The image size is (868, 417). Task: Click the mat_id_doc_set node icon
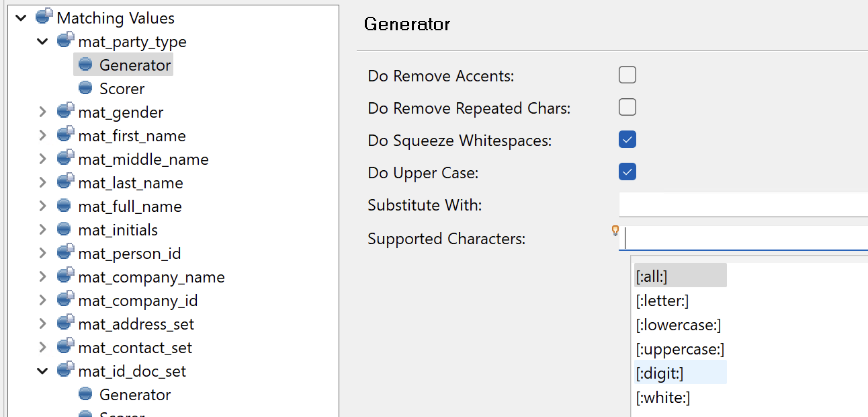pos(64,371)
